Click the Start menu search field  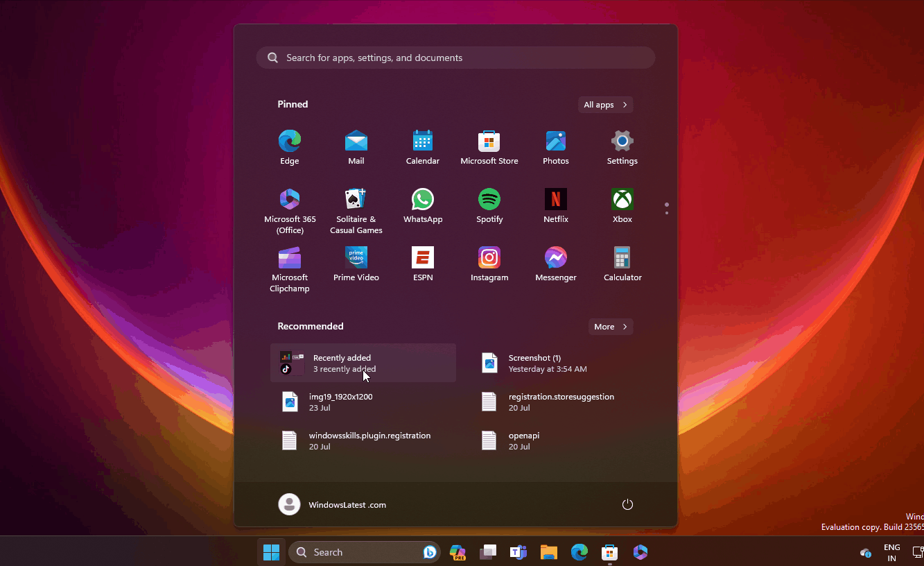coord(455,58)
